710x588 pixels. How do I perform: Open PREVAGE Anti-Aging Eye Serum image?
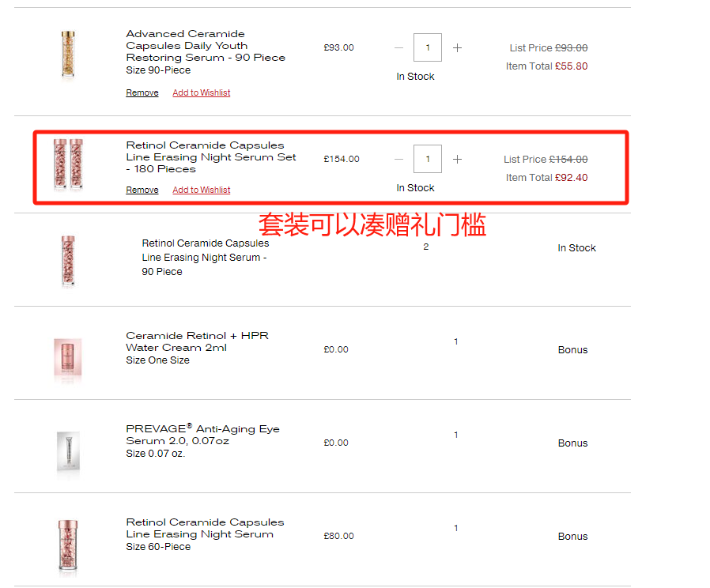[x=68, y=453]
